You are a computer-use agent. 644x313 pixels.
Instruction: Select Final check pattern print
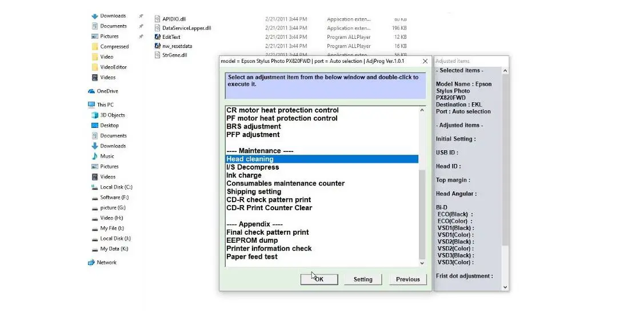point(267,232)
